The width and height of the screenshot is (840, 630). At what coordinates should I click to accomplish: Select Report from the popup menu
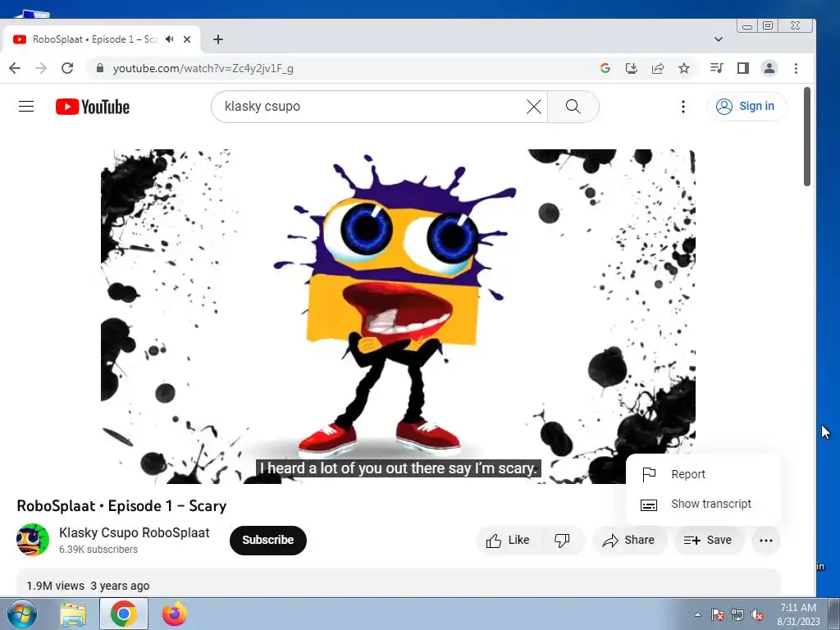click(x=702, y=474)
